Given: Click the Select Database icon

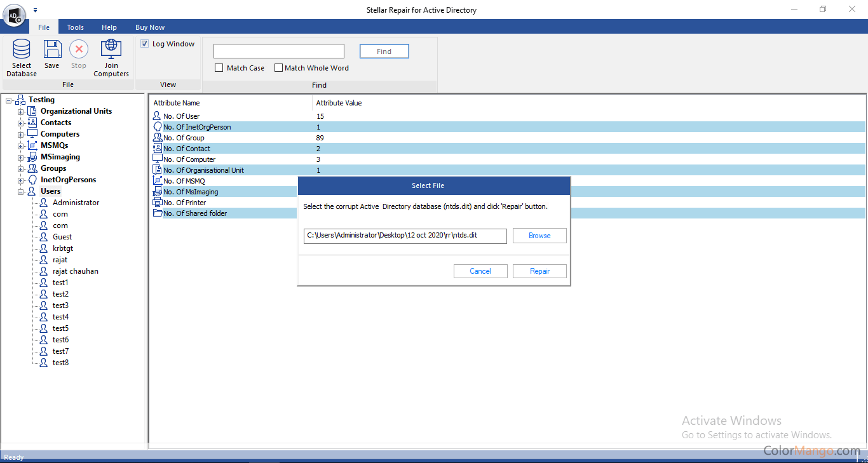Looking at the screenshot, I should pos(22,50).
